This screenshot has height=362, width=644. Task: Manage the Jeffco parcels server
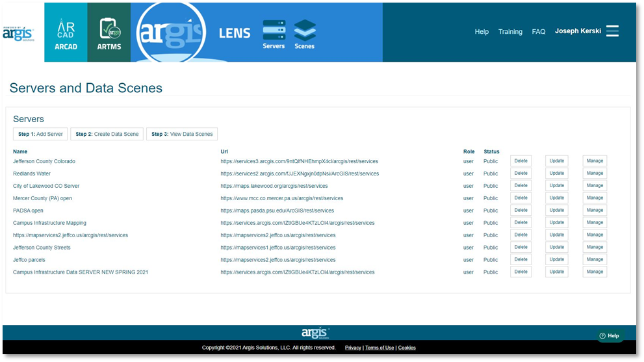(x=595, y=260)
